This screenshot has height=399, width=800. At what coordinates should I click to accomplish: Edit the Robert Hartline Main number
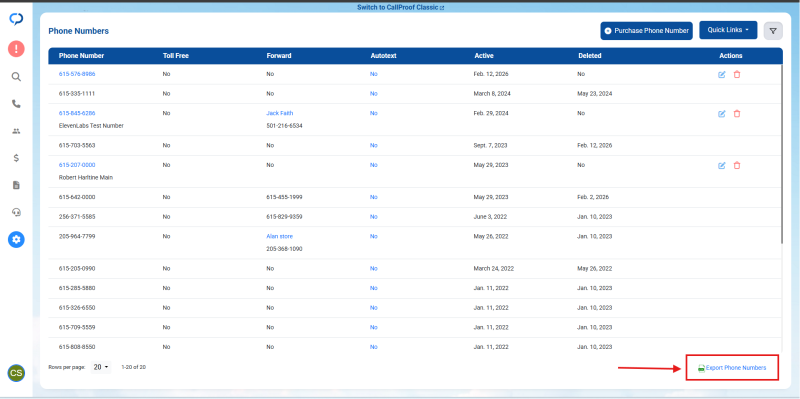tap(721, 165)
